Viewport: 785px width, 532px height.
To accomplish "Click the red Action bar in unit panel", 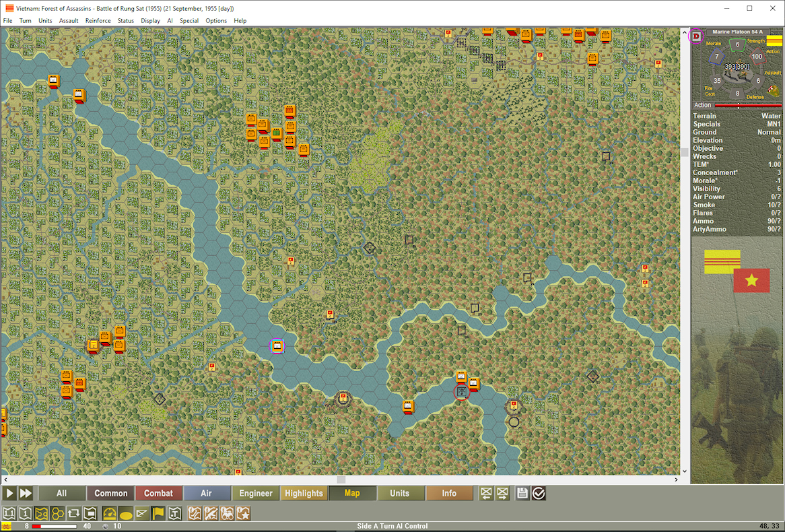I will pos(748,105).
